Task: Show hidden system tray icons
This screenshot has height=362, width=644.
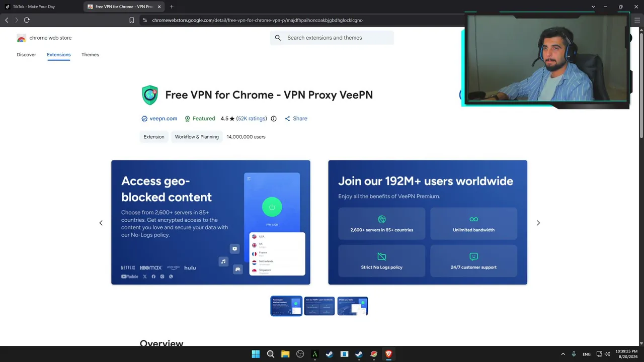Action: pyautogui.click(x=563, y=354)
